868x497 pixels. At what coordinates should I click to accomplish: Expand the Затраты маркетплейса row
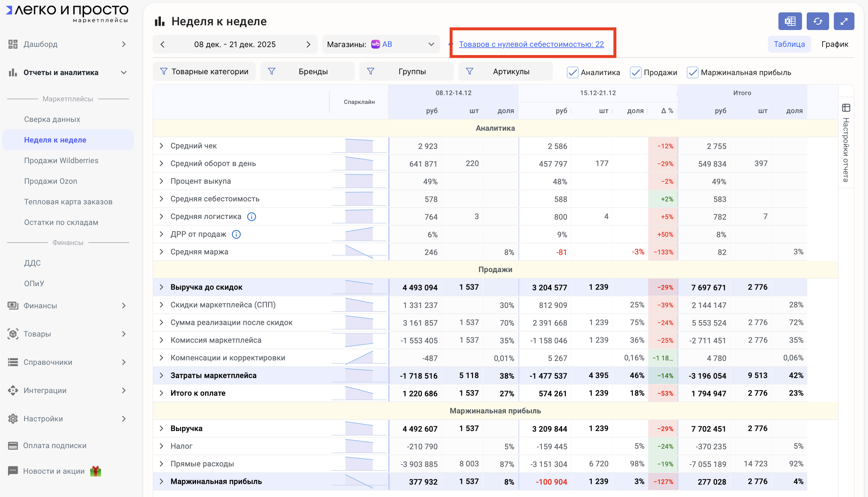click(161, 375)
